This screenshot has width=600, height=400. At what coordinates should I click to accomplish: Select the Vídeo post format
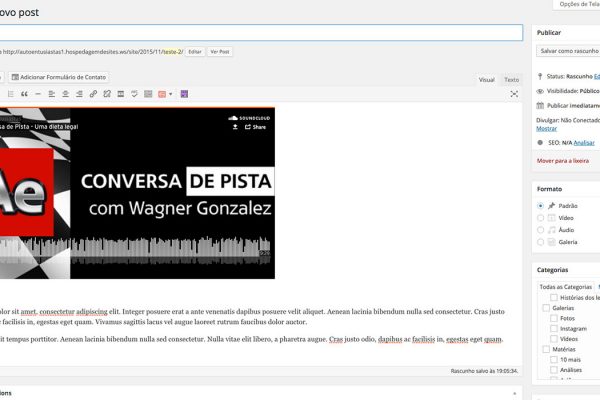click(541, 217)
